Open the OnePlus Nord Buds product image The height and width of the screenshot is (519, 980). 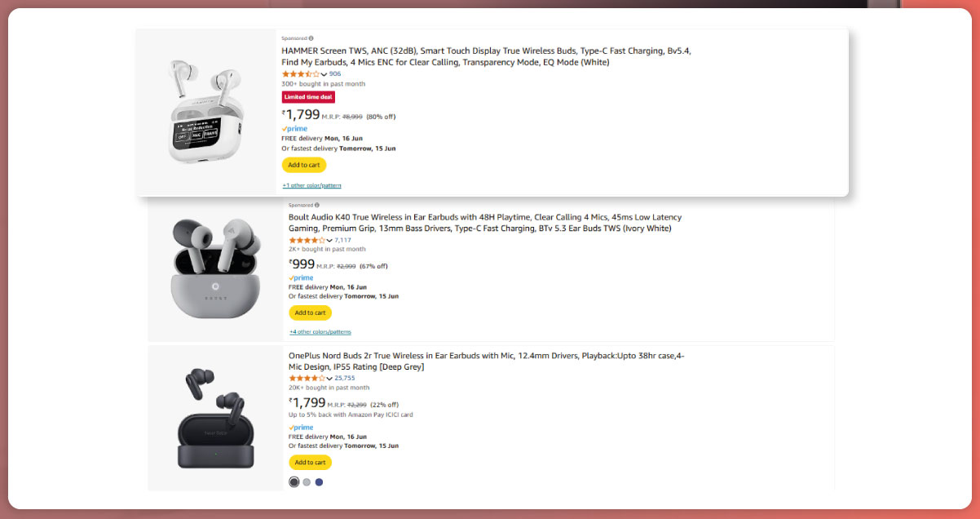pos(215,417)
